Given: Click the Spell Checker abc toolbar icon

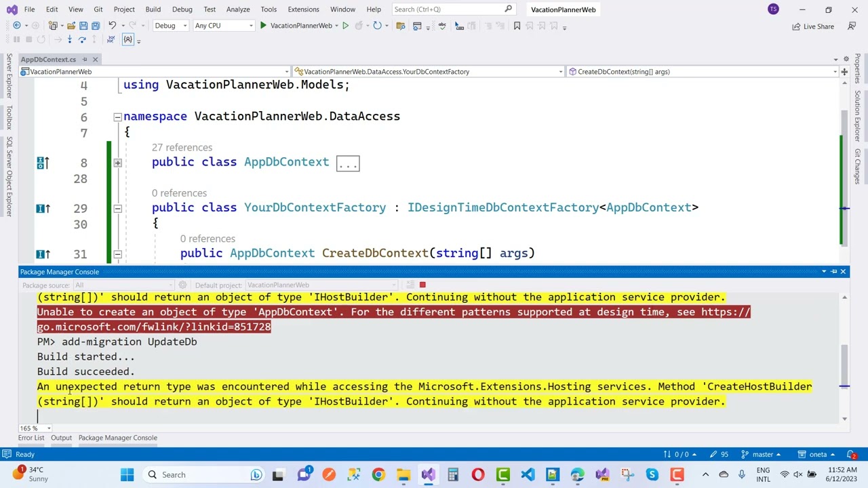Looking at the screenshot, I should tap(442, 26).
